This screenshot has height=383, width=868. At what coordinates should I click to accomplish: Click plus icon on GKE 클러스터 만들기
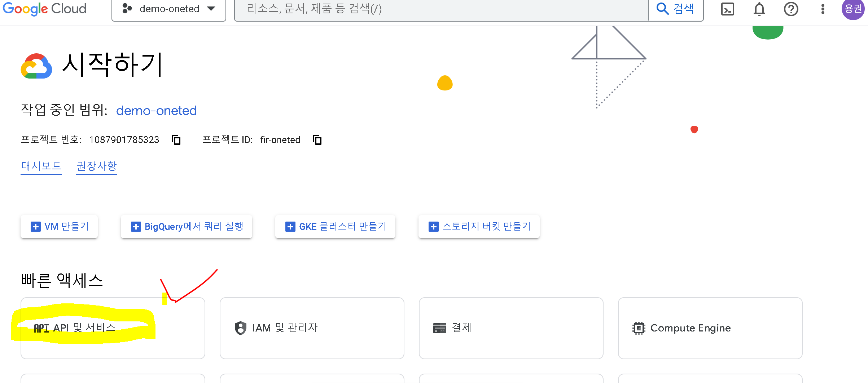tap(290, 227)
